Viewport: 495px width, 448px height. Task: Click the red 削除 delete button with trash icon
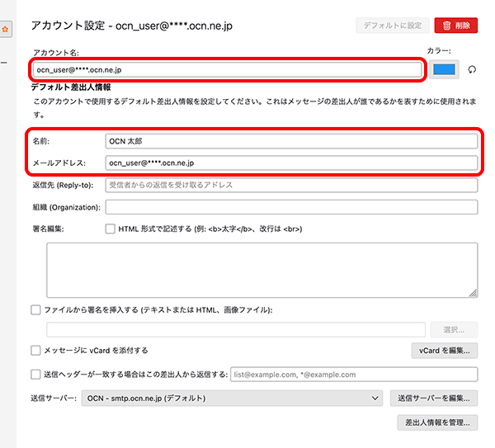click(x=455, y=26)
